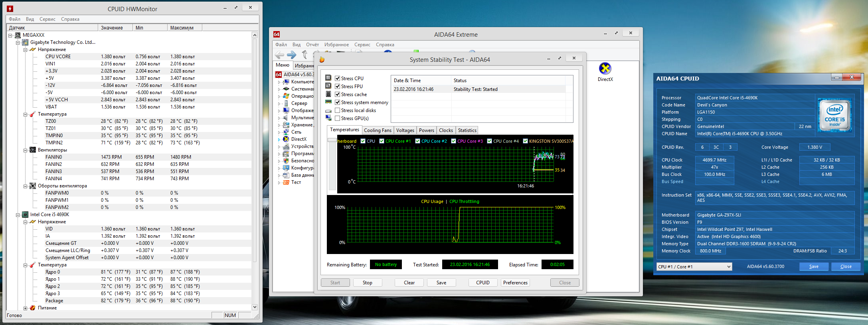The height and width of the screenshot is (325, 868).
Task: Click the Clear button in Stability Test
Action: [x=409, y=283]
